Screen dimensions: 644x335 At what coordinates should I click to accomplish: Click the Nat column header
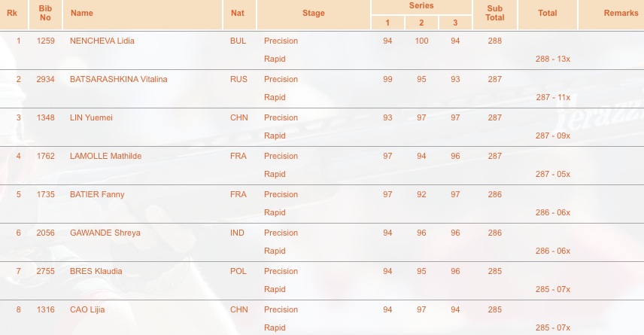click(238, 13)
